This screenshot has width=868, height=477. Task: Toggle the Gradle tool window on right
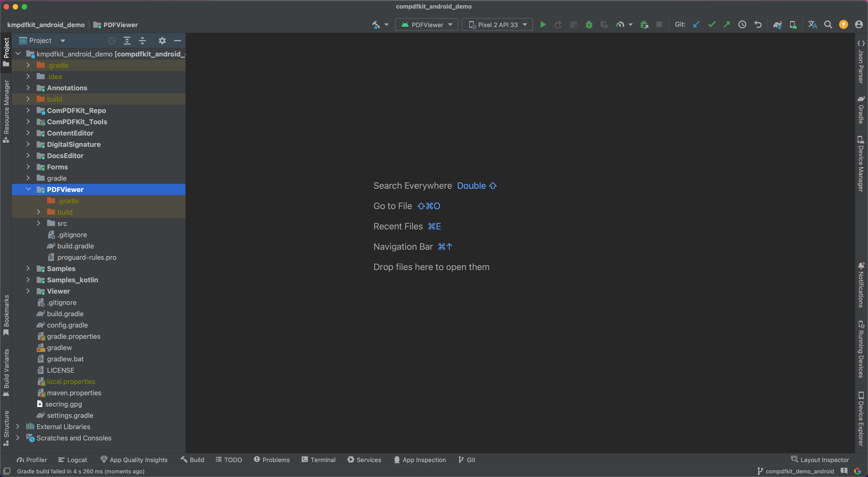click(861, 110)
